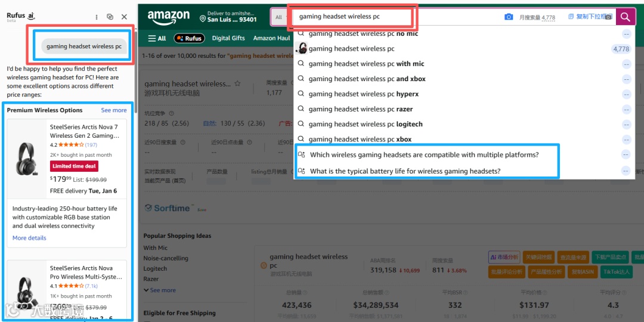
Task: Click the 4,778 search volume badge
Action: click(x=621, y=49)
